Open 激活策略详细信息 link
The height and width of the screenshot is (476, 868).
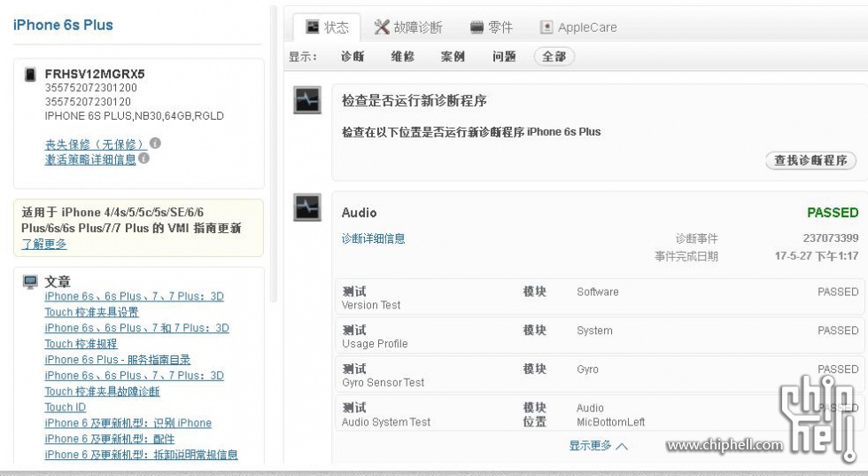pos(90,160)
